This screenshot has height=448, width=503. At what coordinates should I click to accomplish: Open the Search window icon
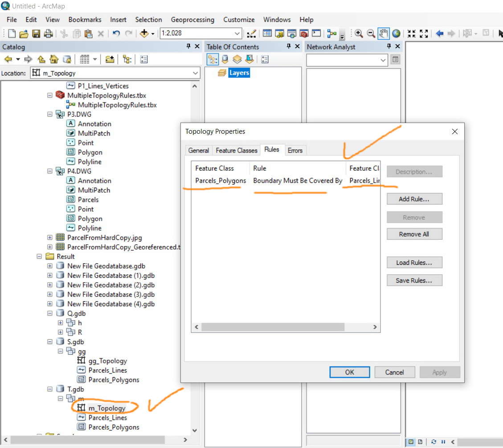tap(292, 33)
